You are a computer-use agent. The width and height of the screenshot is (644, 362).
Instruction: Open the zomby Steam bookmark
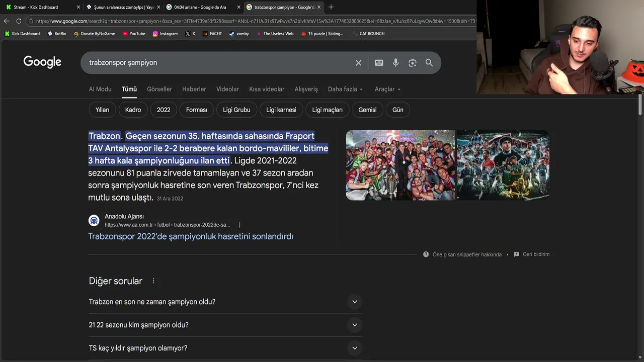(239, 34)
